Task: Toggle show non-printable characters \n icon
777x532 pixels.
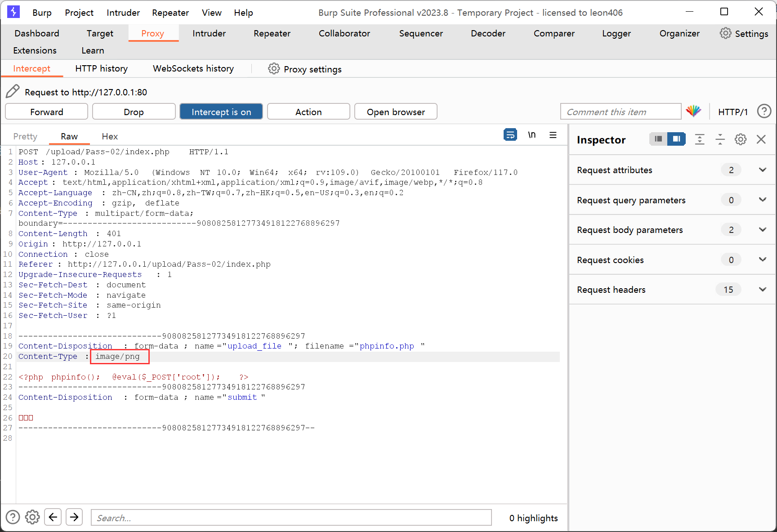Action: [x=532, y=135]
